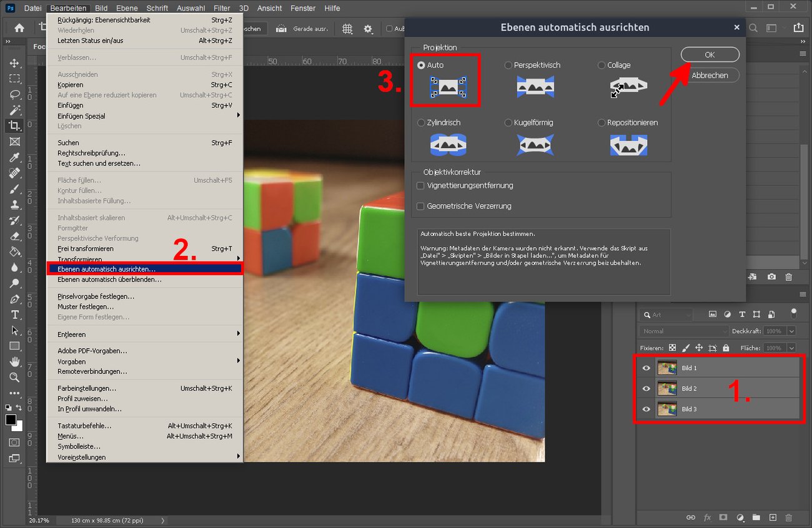Select the Crop tool in the toolbar

tap(14, 126)
